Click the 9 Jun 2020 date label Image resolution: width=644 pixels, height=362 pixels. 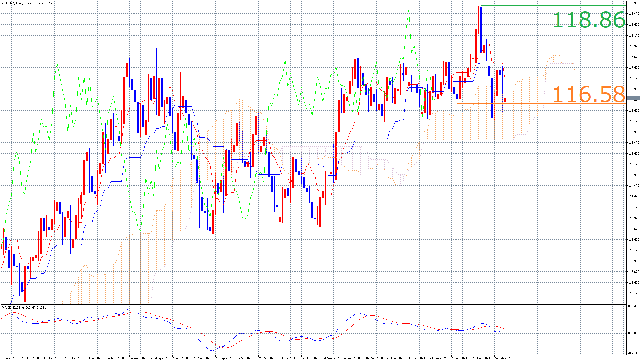pos(8,358)
